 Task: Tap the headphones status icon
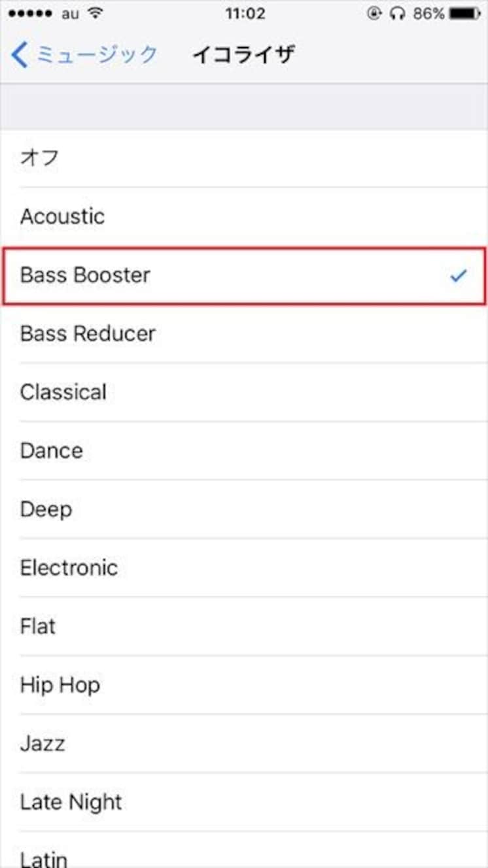tap(398, 14)
